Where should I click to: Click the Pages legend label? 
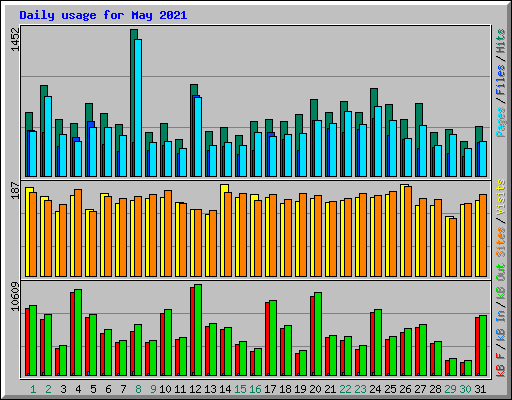[x=501, y=122]
